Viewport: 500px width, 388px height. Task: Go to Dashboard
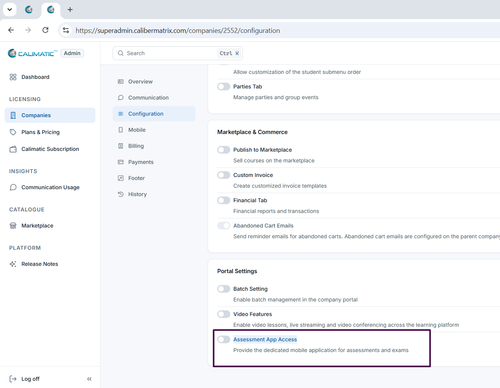pyautogui.click(x=50, y=77)
